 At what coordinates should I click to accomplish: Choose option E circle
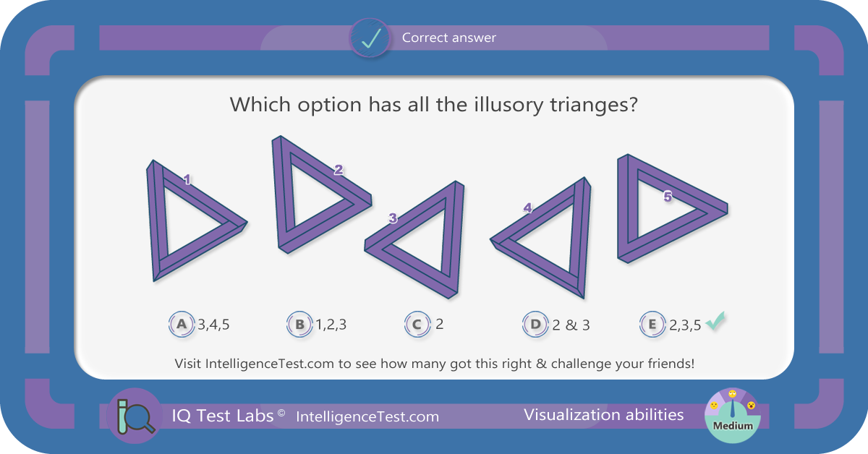tap(652, 325)
